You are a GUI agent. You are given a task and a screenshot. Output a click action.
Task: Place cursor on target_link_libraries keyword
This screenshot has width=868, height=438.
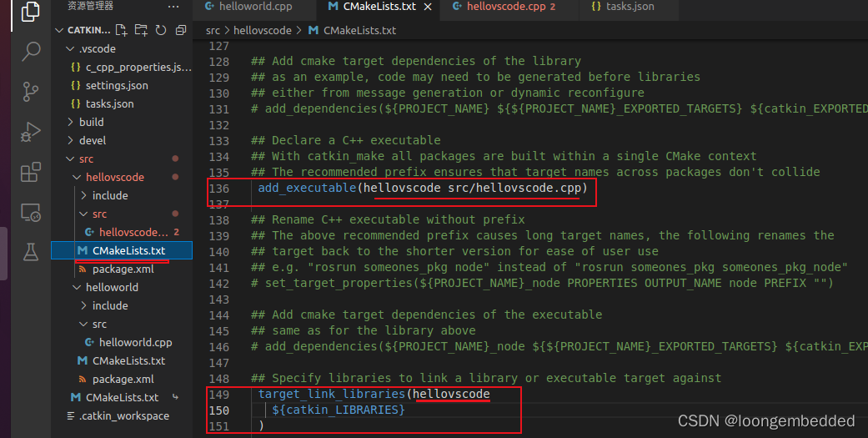[x=332, y=394]
